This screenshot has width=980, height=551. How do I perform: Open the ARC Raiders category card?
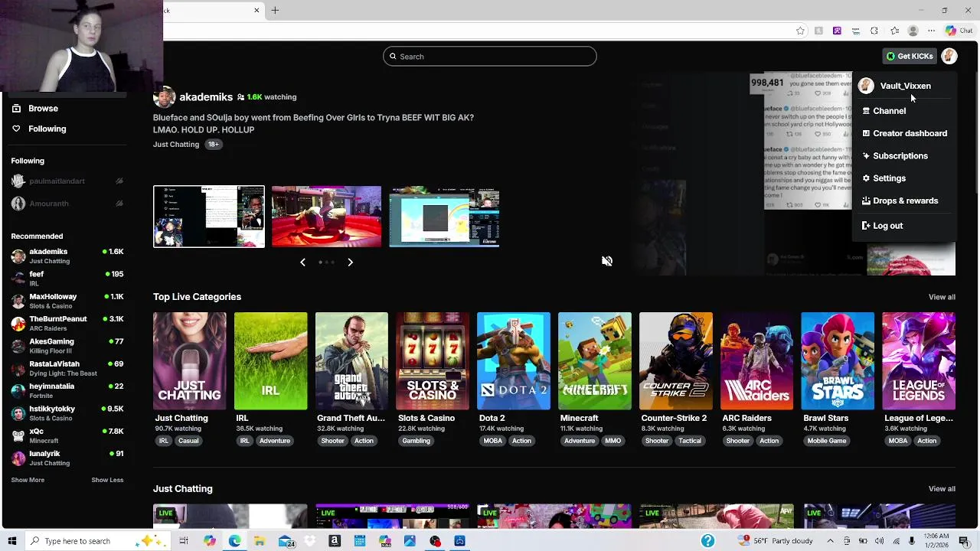pyautogui.click(x=756, y=361)
